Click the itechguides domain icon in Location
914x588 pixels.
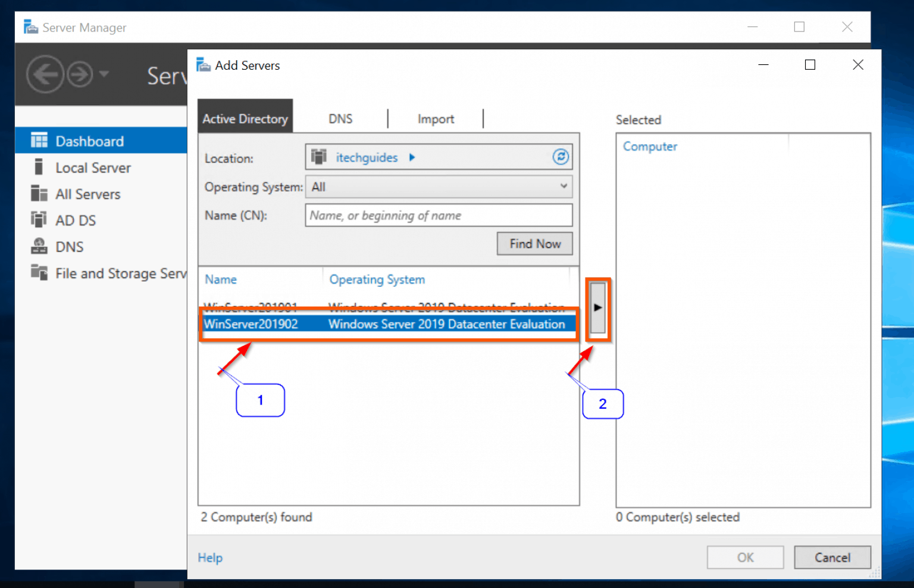coord(319,157)
